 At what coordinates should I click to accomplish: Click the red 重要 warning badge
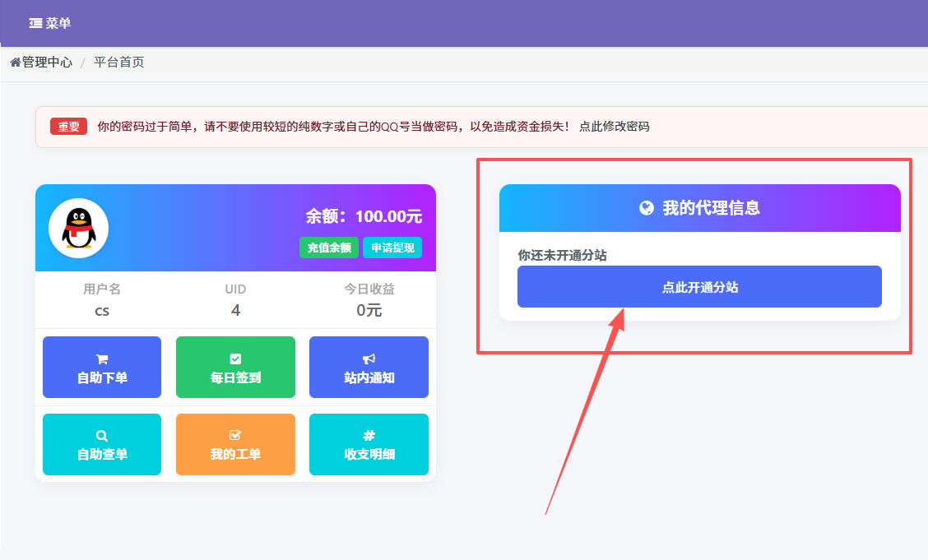[x=67, y=126]
